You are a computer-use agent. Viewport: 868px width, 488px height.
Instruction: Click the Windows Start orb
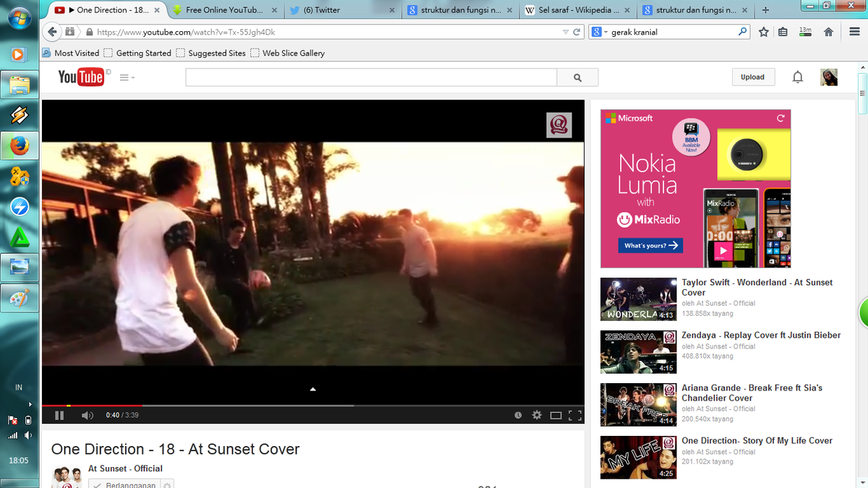click(19, 19)
